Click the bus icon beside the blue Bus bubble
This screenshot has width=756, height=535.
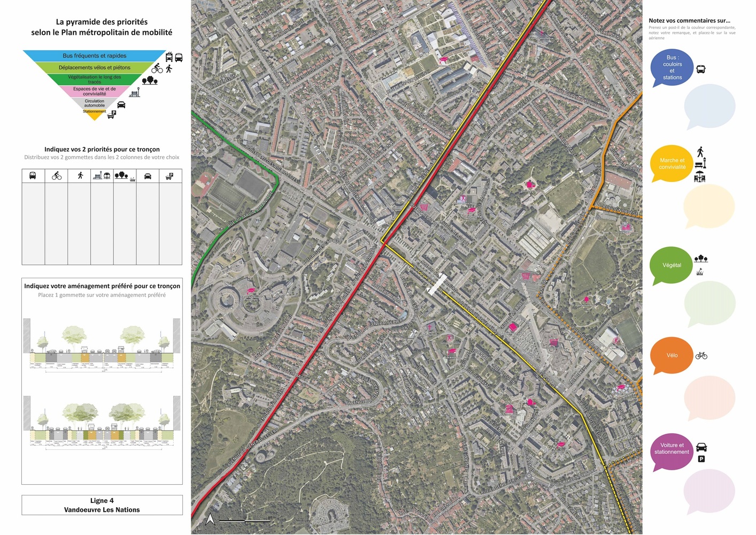pyautogui.click(x=701, y=69)
